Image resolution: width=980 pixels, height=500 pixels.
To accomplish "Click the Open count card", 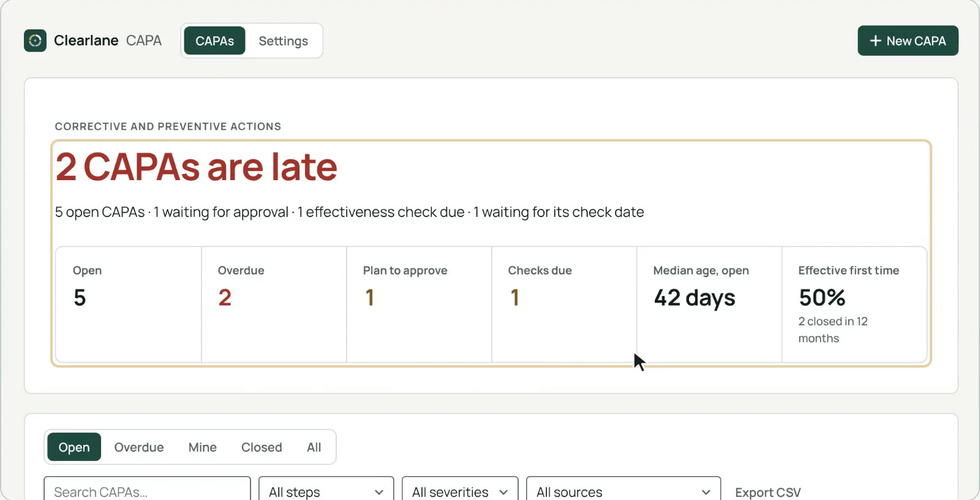I will click(x=129, y=305).
